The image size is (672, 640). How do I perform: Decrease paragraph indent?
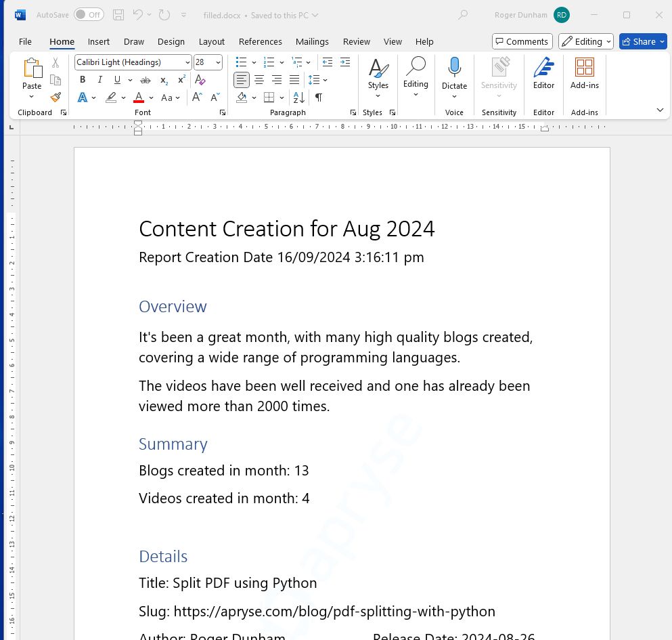(328, 62)
